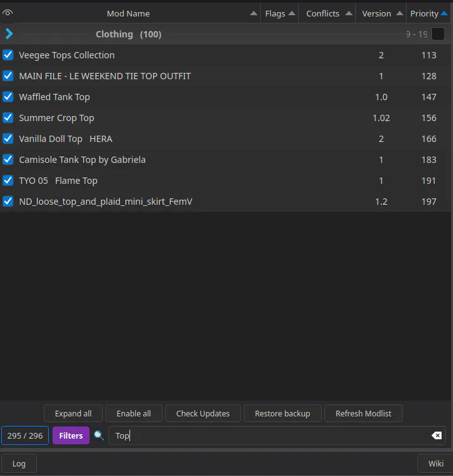Click Restore backup button
This screenshot has width=453, height=476.
pos(282,413)
